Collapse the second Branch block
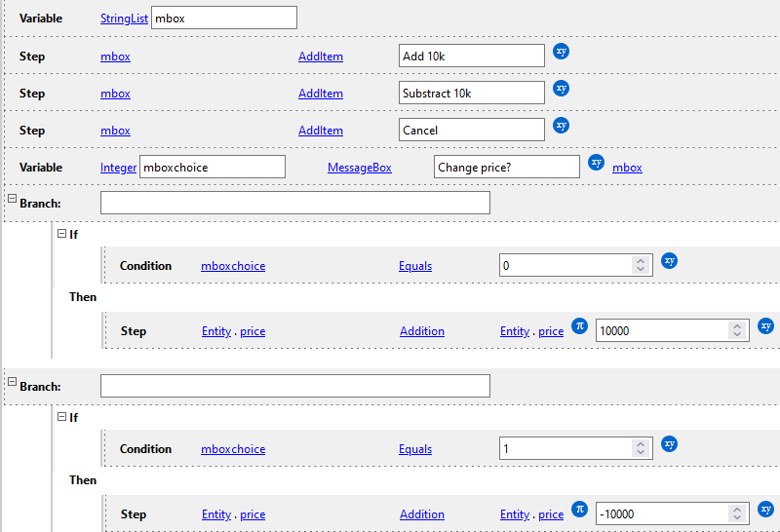The image size is (780, 532). (12, 382)
